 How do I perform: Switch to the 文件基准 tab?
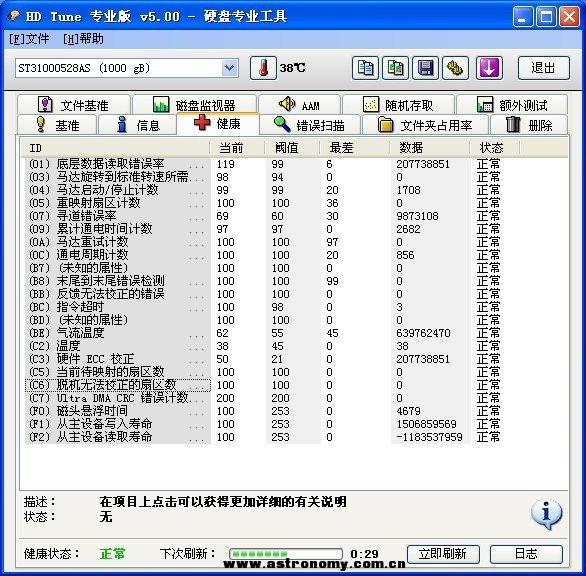coord(74,105)
